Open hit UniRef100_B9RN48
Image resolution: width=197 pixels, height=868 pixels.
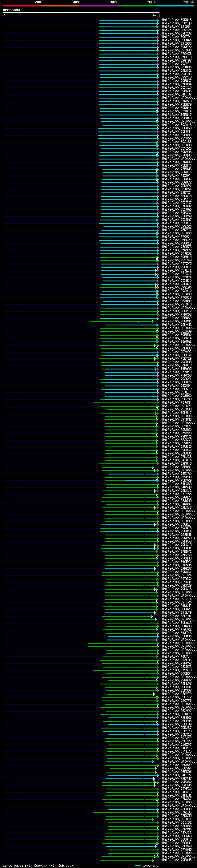177,20
